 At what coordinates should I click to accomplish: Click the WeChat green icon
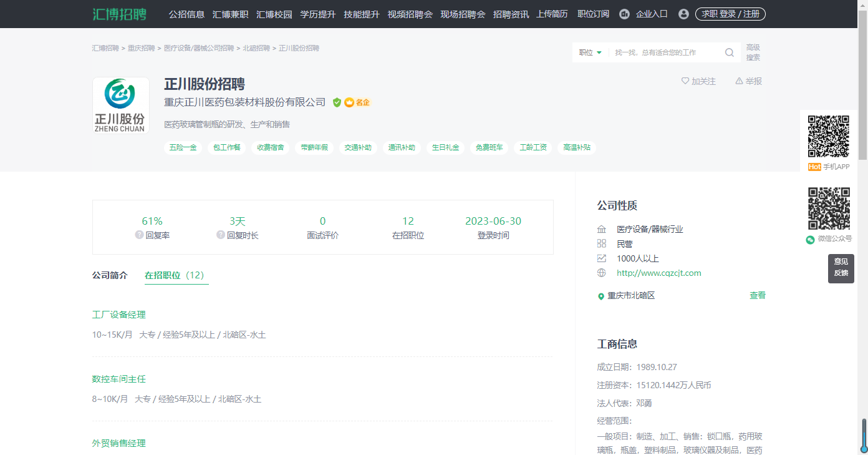coord(811,239)
